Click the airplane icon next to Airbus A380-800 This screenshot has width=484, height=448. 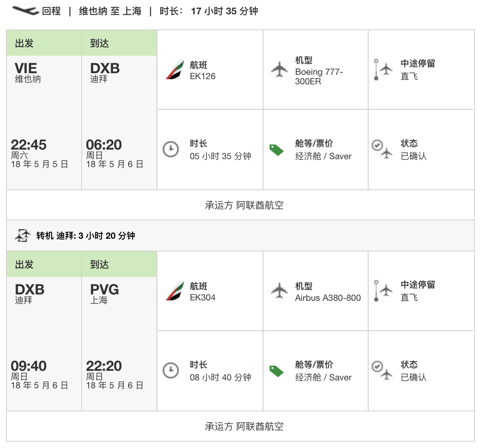[x=279, y=290]
